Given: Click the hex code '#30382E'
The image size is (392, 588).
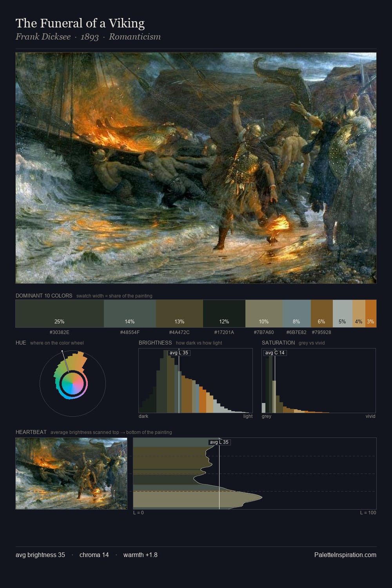Looking at the screenshot, I should 60,332.
